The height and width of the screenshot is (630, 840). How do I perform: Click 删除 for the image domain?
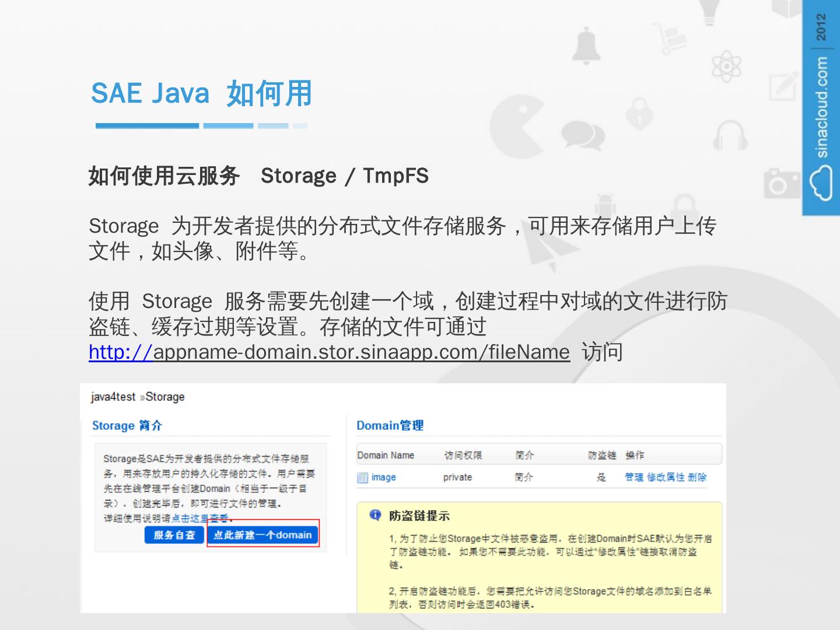click(697, 477)
